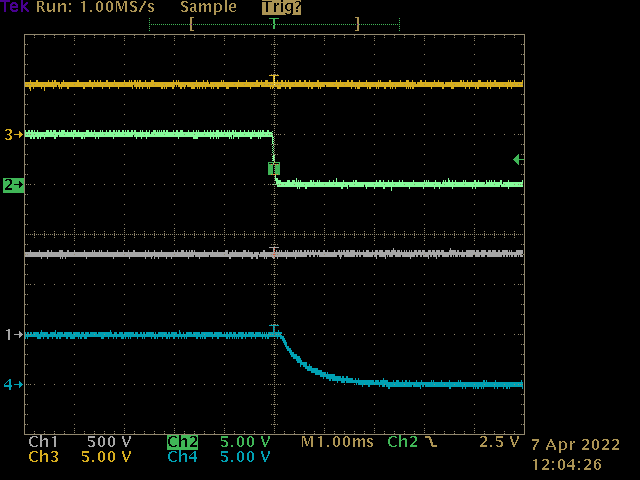The image size is (640, 480).
Task: Click the 7 Apr 2022 date stamp
Action: click(575, 445)
